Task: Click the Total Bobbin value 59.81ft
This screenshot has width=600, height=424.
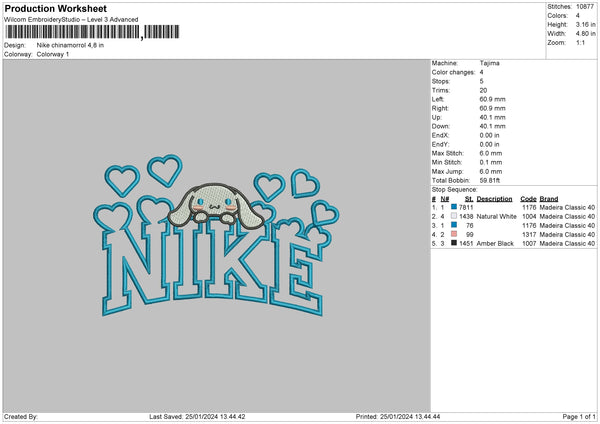Action: click(x=490, y=180)
